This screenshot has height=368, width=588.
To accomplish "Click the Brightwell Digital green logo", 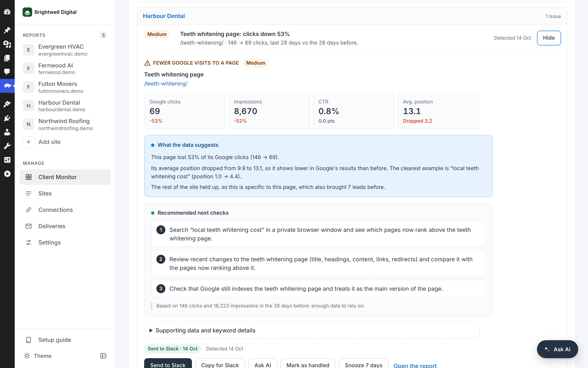I will (x=27, y=12).
